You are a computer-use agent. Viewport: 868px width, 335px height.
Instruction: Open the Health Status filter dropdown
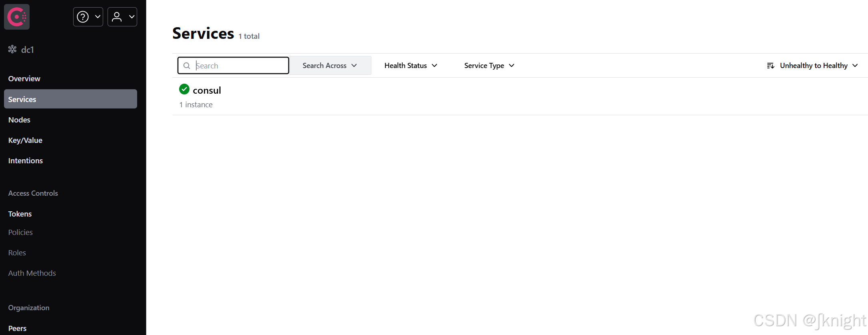coord(411,65)
